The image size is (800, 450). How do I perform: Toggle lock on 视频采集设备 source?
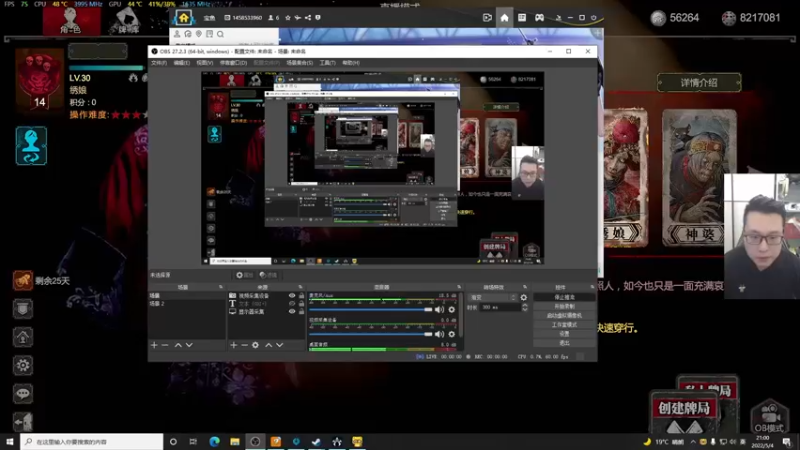click(302, 296)
